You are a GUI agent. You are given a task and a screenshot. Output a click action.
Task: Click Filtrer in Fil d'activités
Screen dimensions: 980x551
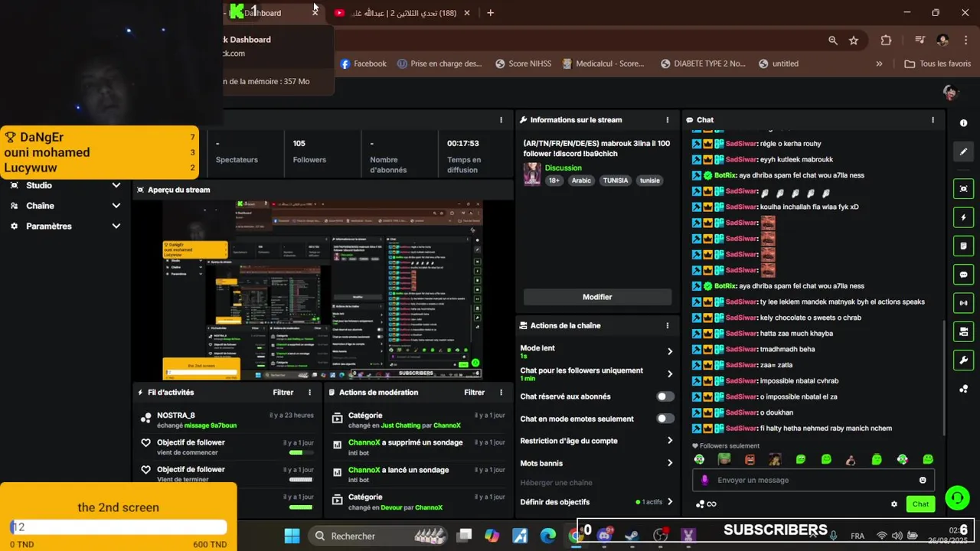[283, 392]
